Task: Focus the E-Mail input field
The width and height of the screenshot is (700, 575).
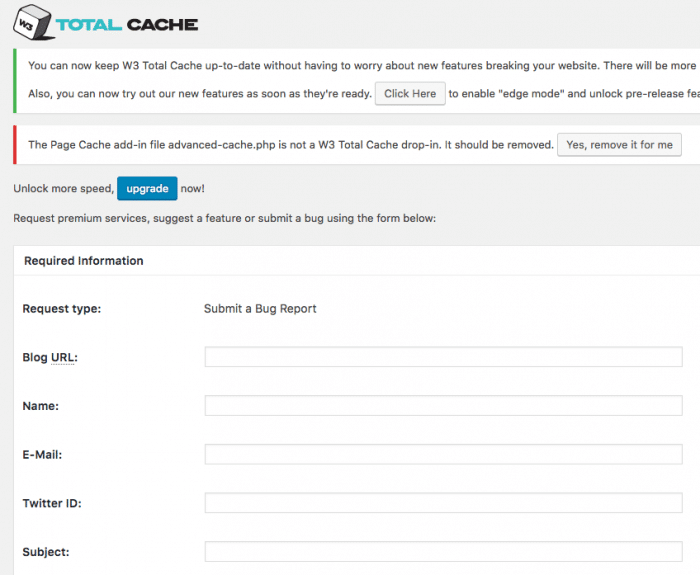Action: (x=443, y=454)
